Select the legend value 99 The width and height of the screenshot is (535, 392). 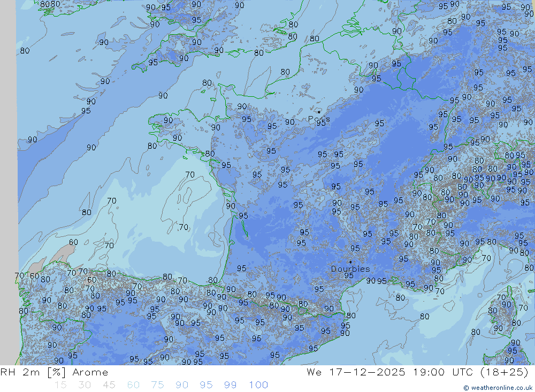click(x=230, y=385)
